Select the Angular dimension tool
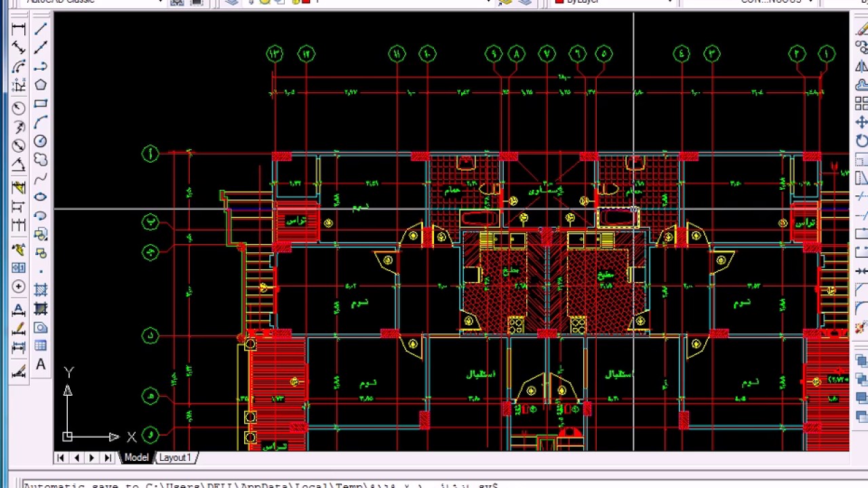This screenshot has width=868, height=488. 18,165
